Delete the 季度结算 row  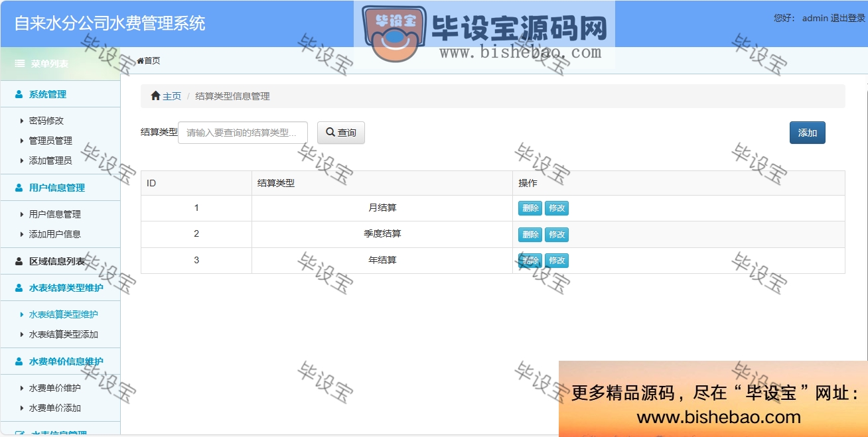(530, 235)
